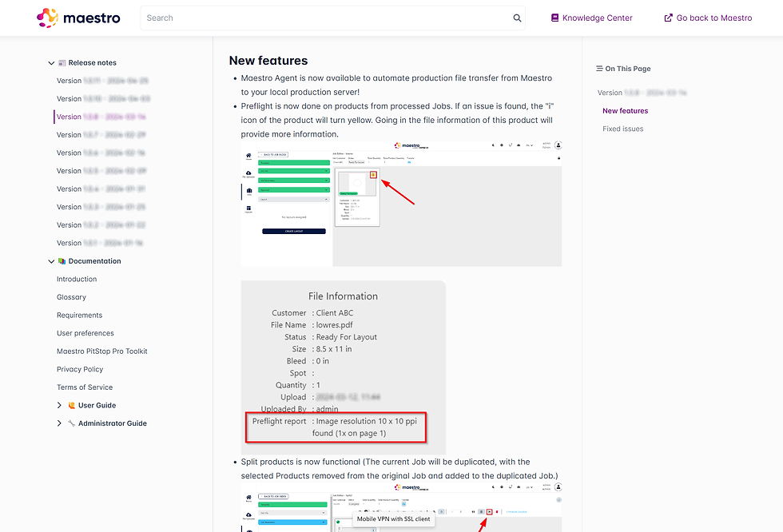Open the User Guide section label

tap(97, 405)
